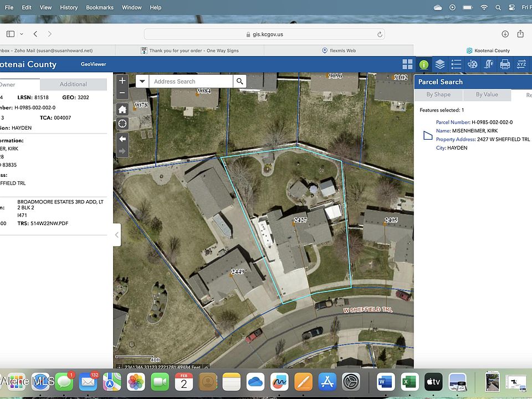This screenshot has width=532, height=399.
Task: Open the legend list icon
Action: pos(456,64)
